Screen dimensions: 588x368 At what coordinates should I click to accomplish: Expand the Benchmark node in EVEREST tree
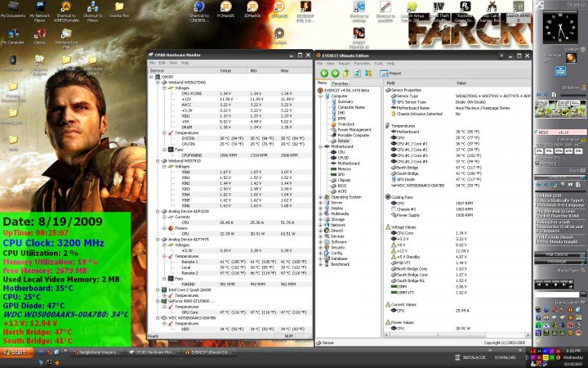tap(321, 264)
